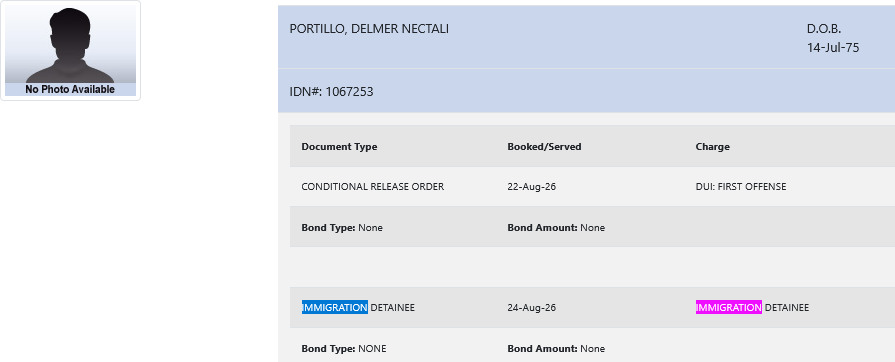Click the blue highlighted IMMIGRATION word
This screenshot has width=895, height=362.
334,307
